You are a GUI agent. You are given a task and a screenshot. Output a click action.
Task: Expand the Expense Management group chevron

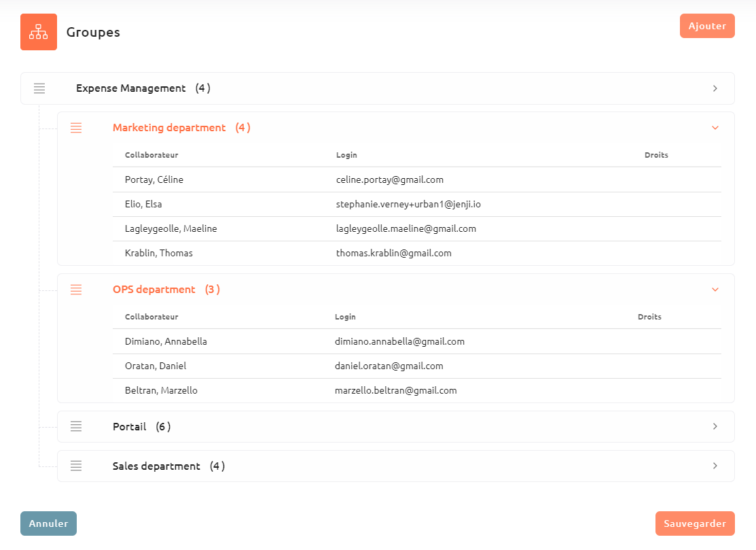(715, 88)
